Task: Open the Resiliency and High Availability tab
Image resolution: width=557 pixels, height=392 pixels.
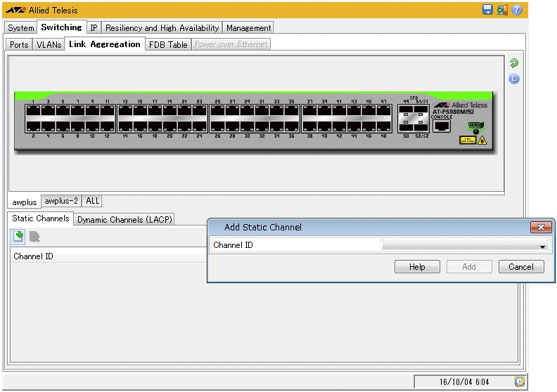Action: (x=162, y=28)
